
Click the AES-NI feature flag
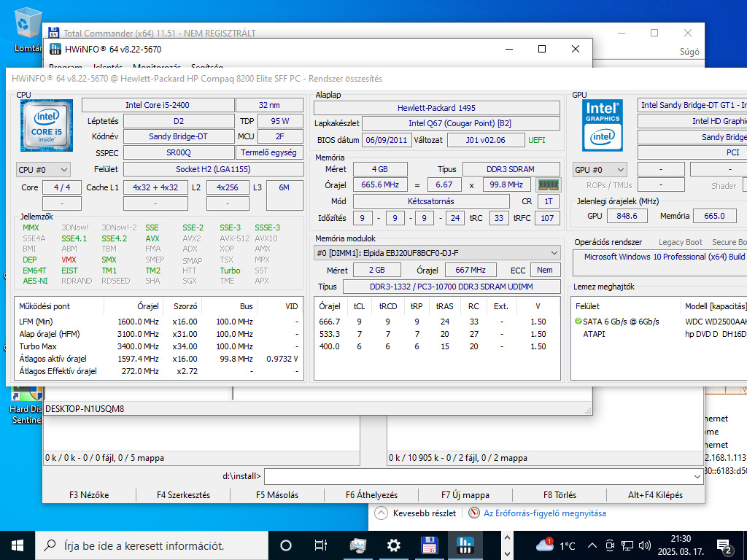[x=35, y=281]
